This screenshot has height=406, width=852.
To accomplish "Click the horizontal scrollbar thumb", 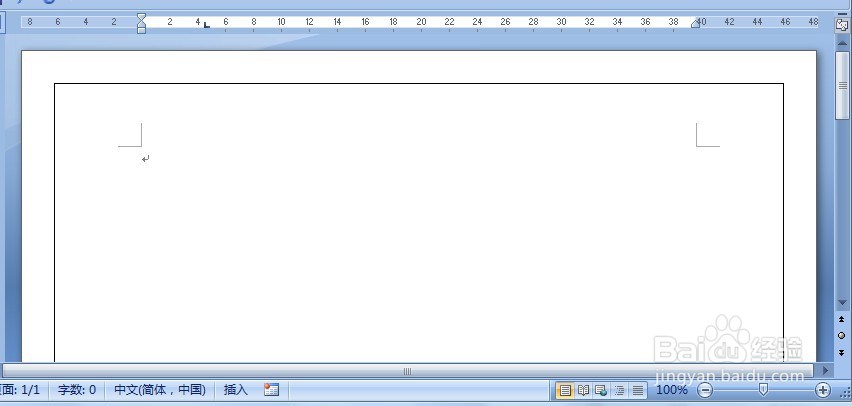I will pyautogui.click(x=408, y=371).
